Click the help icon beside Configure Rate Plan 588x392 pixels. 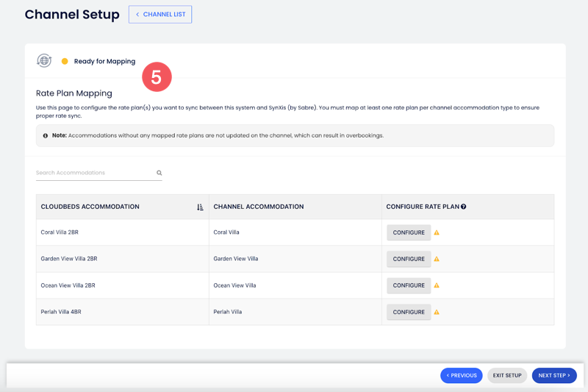pyautogui.click(x=464, y=207)
